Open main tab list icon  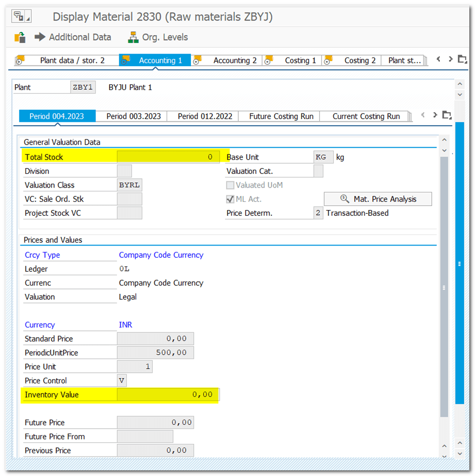coord(462,59)
